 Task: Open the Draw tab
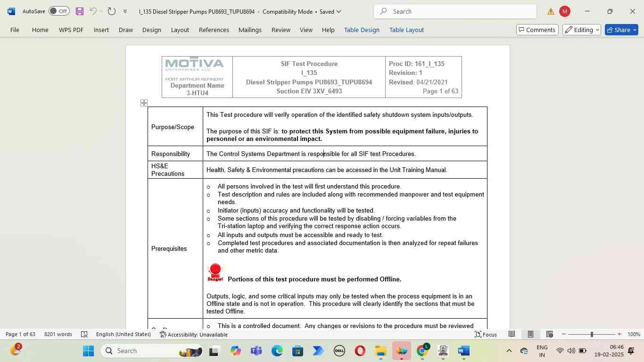click(125, 30)
